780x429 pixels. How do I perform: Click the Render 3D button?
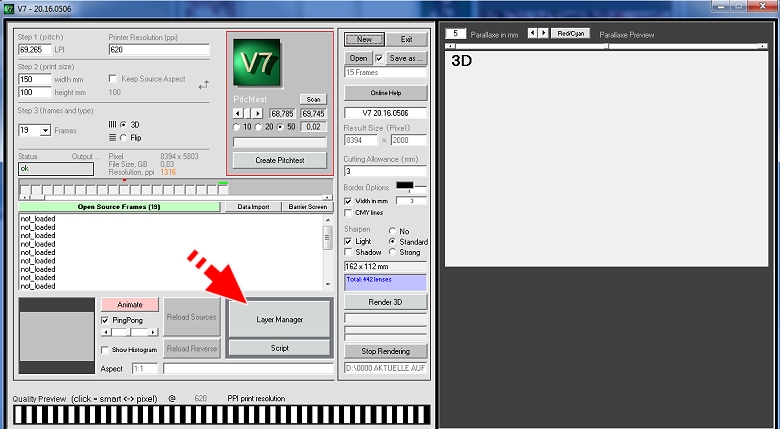(385, 301)
